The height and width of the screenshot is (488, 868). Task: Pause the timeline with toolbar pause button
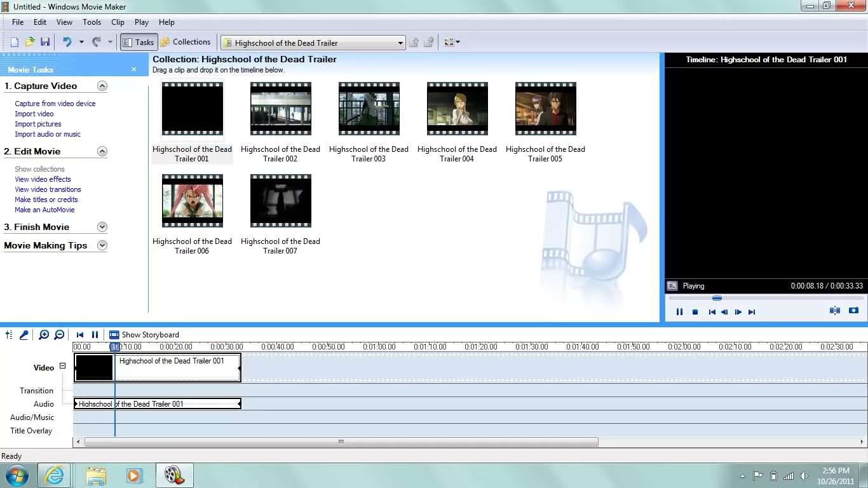[x=95, y=335]
